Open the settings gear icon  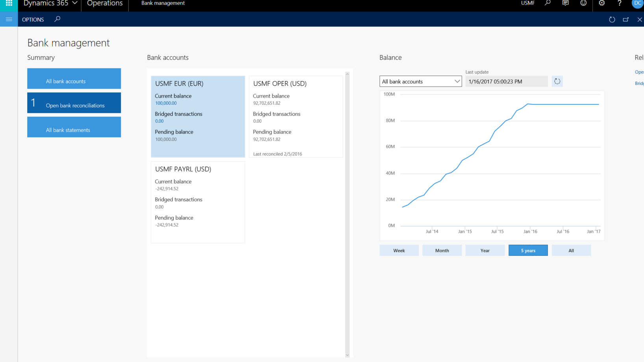601,3
